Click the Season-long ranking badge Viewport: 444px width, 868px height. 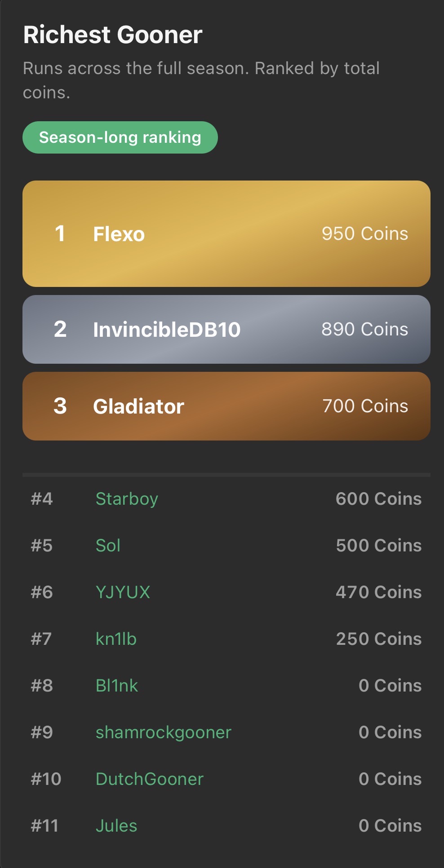(120, 137)
